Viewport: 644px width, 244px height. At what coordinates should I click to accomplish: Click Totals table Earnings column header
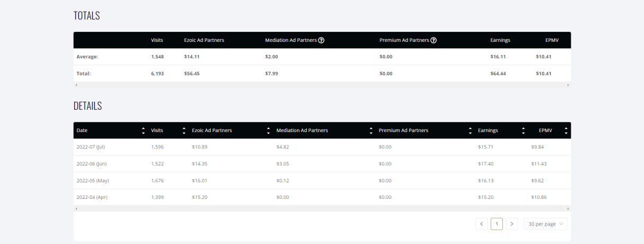click(x=500, y=40)
